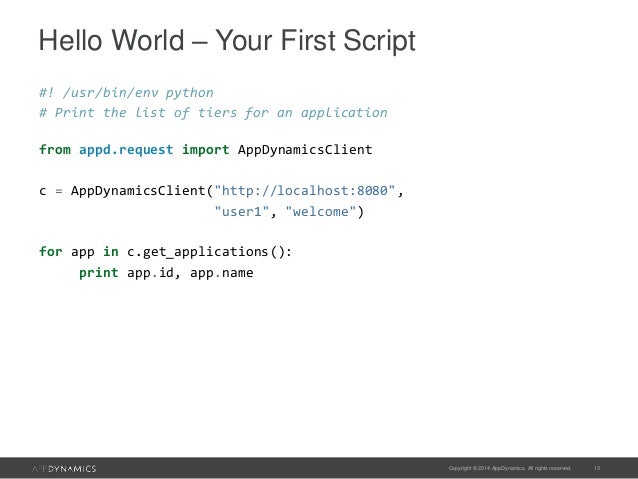Click the 'for' keyword in the loop
The height and width of the screenshot is (479, 638).
pyautogui.click(x=51, y=252)
